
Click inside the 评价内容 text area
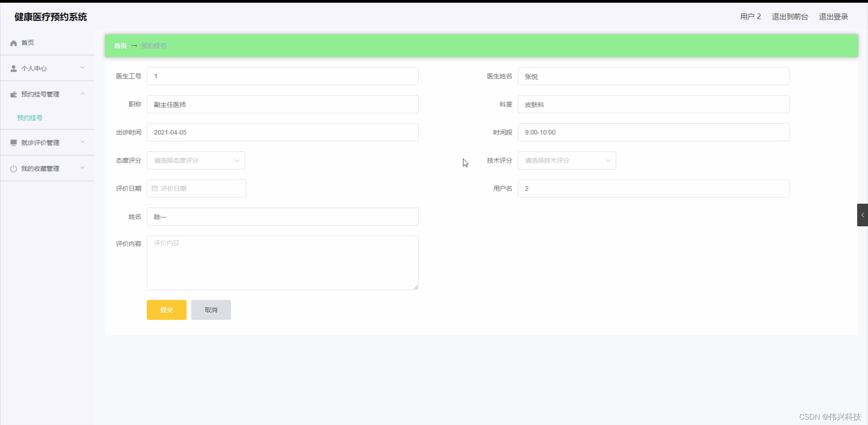click(283, 263)
